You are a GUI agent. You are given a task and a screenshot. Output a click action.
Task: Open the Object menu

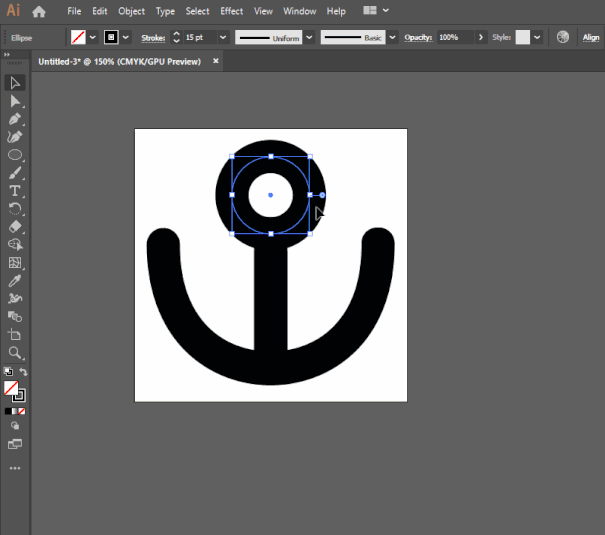coord(131,11)
